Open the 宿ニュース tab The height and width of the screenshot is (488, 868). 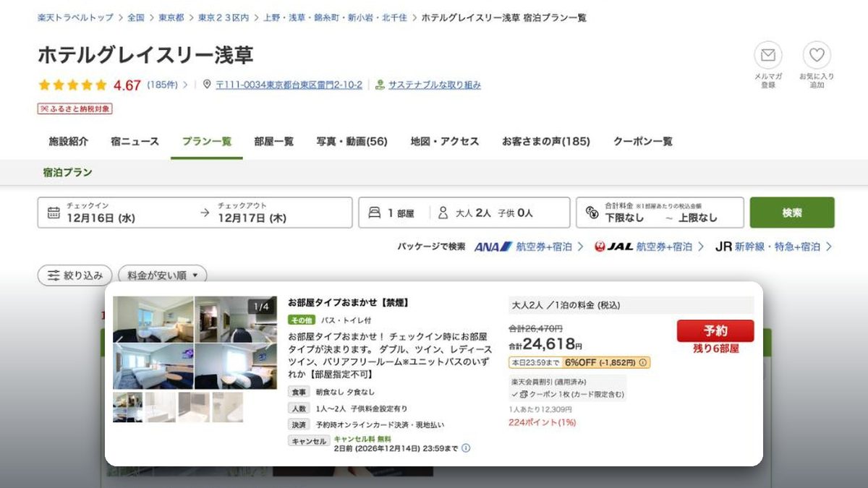click(x=135, y=142)
